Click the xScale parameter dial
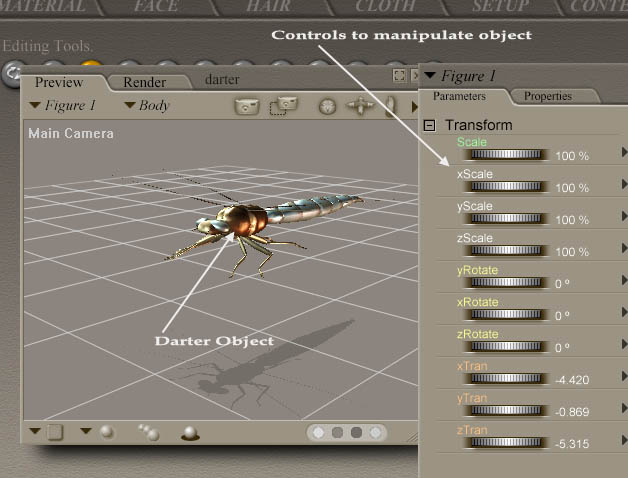The width and height of the screenshot is (628, 478). [506, 187]
